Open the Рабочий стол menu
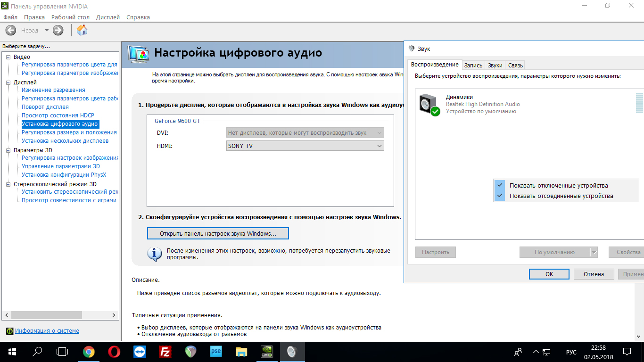Image resolution: width=644 pixels, height=362 pixels. (70, 17)
